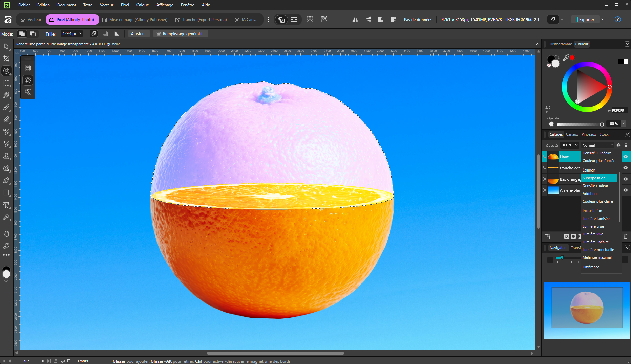Toggle visibility of Arrière-plan layer
Viewport: 631px width, 364px height.
click(x=626, y=190)
